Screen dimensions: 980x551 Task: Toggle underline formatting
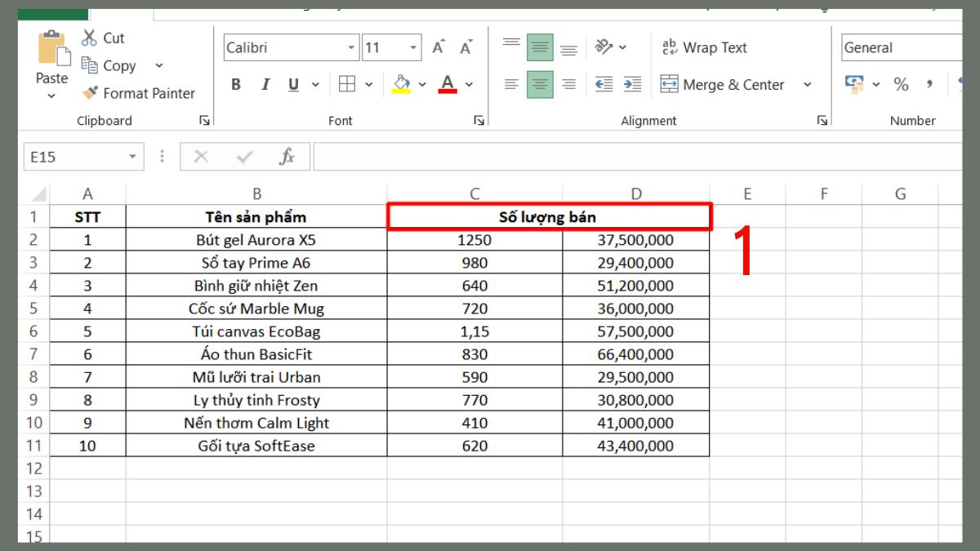click(292, 84)
